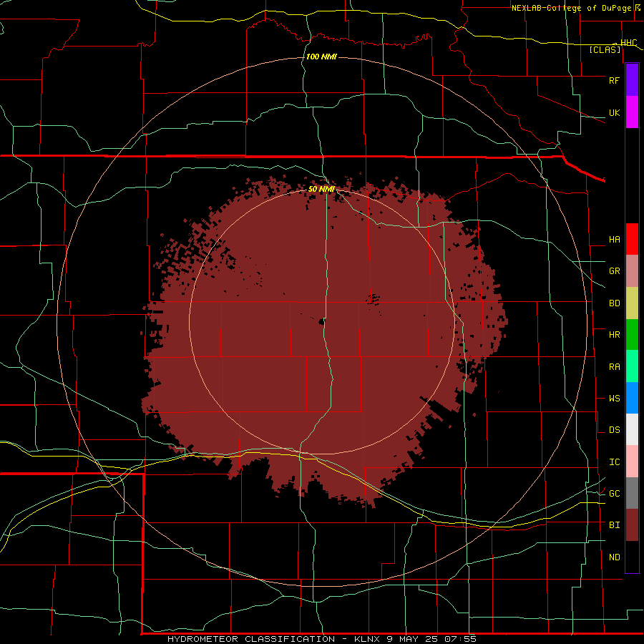Click the HA legend label
Image resolution: width=644 pixels, height=644 pixels.
(614, 240)
